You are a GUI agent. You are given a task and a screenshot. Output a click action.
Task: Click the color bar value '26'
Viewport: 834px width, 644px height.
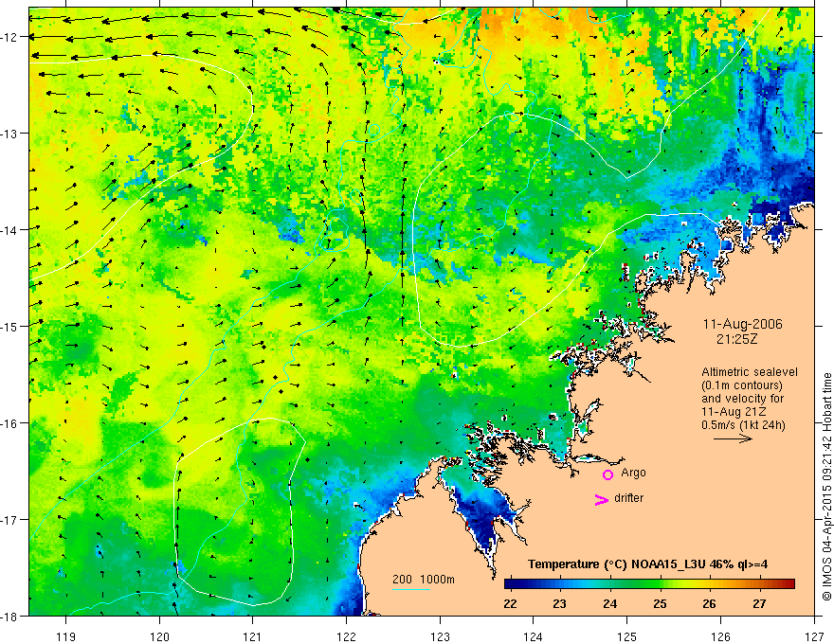[710, 603]
